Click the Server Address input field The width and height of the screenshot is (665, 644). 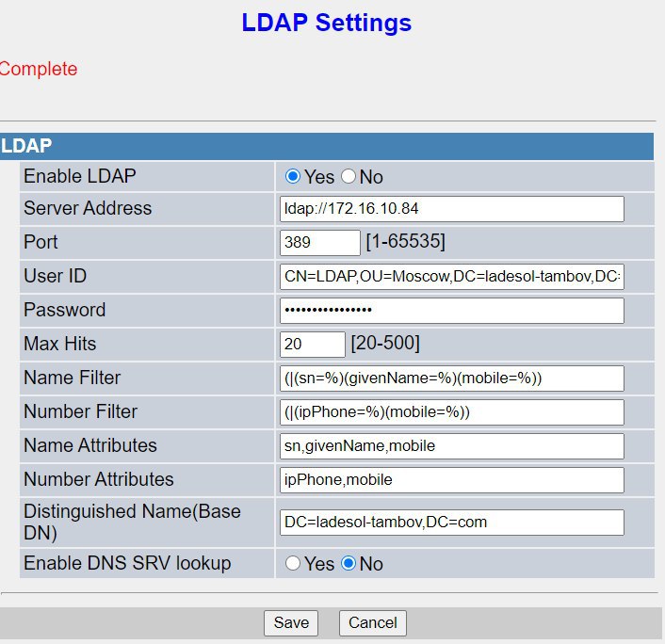(x=452, y=209)
